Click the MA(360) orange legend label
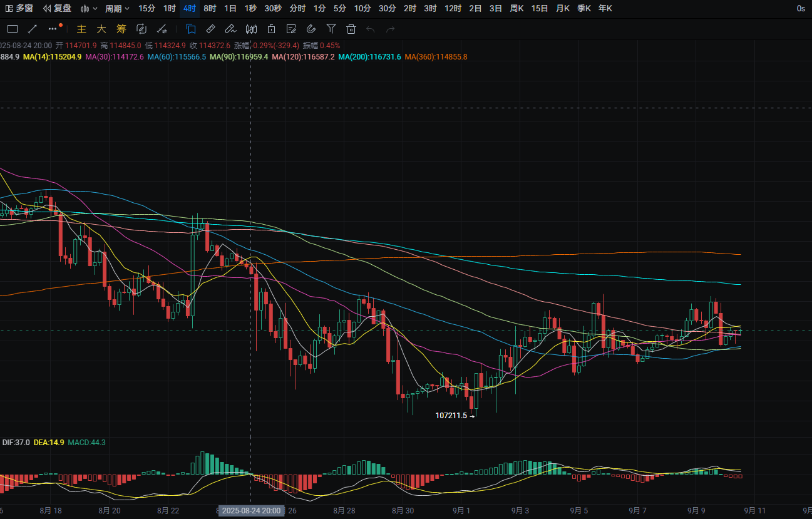 pyautogui.click(x=436, y=57)
